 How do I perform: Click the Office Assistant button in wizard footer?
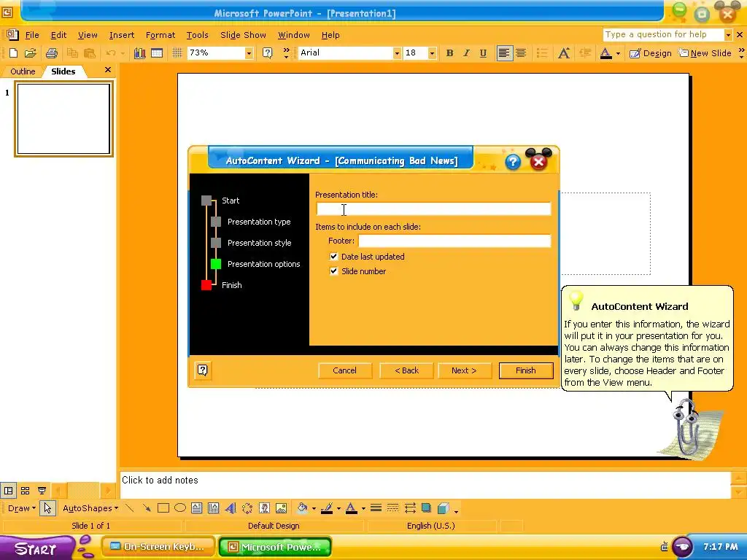(203, 370)
